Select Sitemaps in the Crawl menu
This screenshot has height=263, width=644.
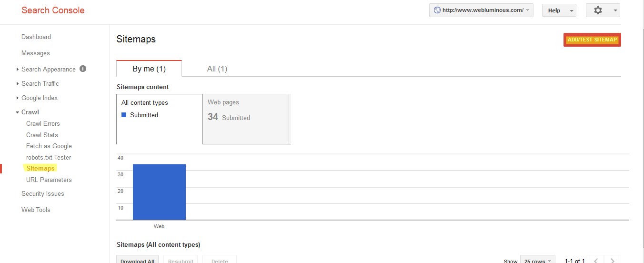[x=40, y=168]
